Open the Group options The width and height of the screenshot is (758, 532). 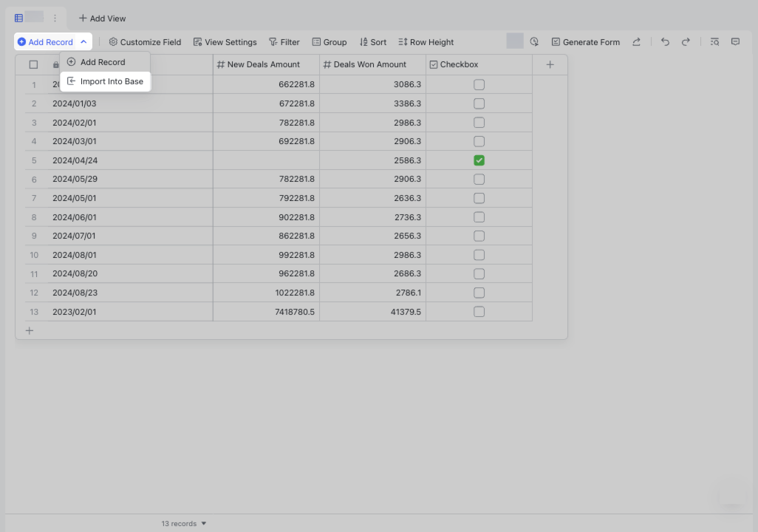[x=330, y=42]
